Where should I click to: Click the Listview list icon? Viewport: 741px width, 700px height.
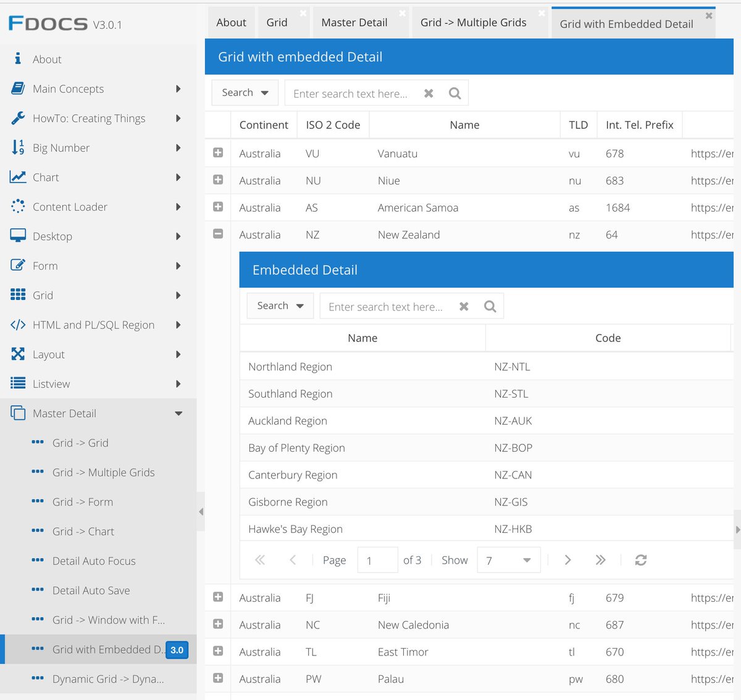click(18, 383)
